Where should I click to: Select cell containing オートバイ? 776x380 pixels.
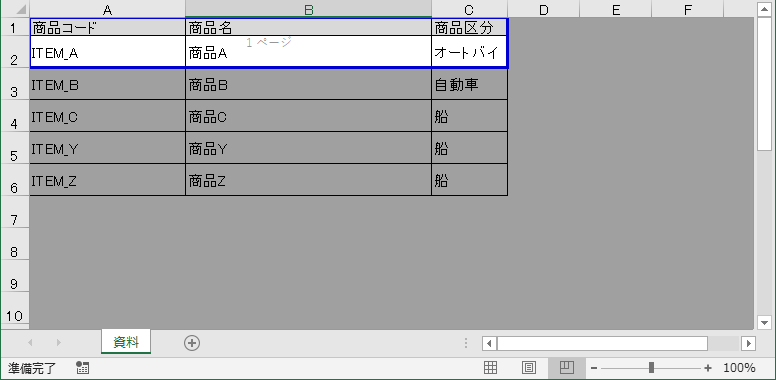[x=469, y=51]
